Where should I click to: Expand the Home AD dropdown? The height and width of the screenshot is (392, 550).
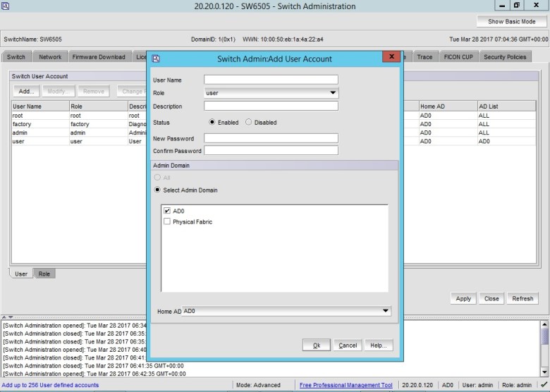click(x=385, y=311)
